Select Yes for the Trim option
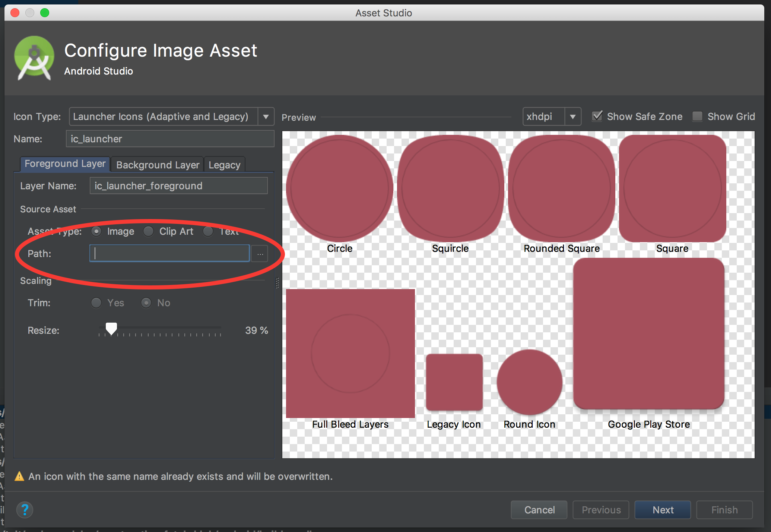771x532 pixels. point(96,303)
